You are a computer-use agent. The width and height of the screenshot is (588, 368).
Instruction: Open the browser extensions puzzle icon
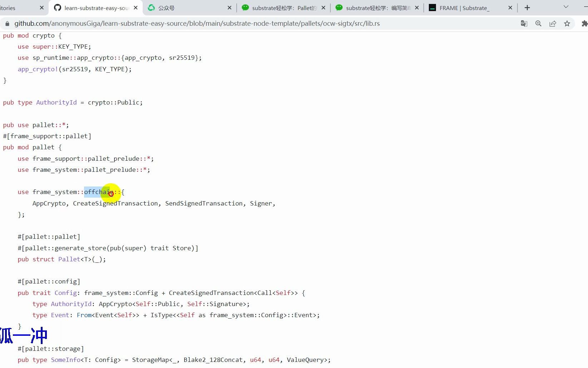584,24
